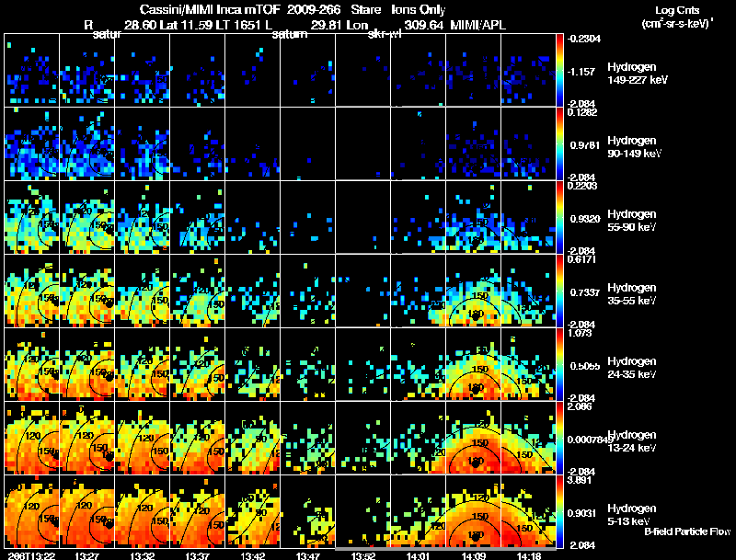Viewport: 736px width, 560px height.
Task: Select the 24-35 keV panel at 13:27
Action: 86,364
